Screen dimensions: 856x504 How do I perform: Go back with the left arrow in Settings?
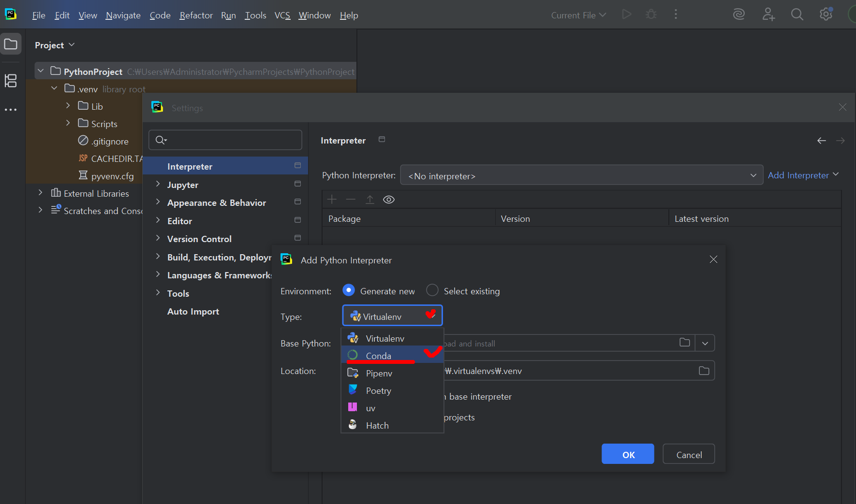click(x=821, y=141)
